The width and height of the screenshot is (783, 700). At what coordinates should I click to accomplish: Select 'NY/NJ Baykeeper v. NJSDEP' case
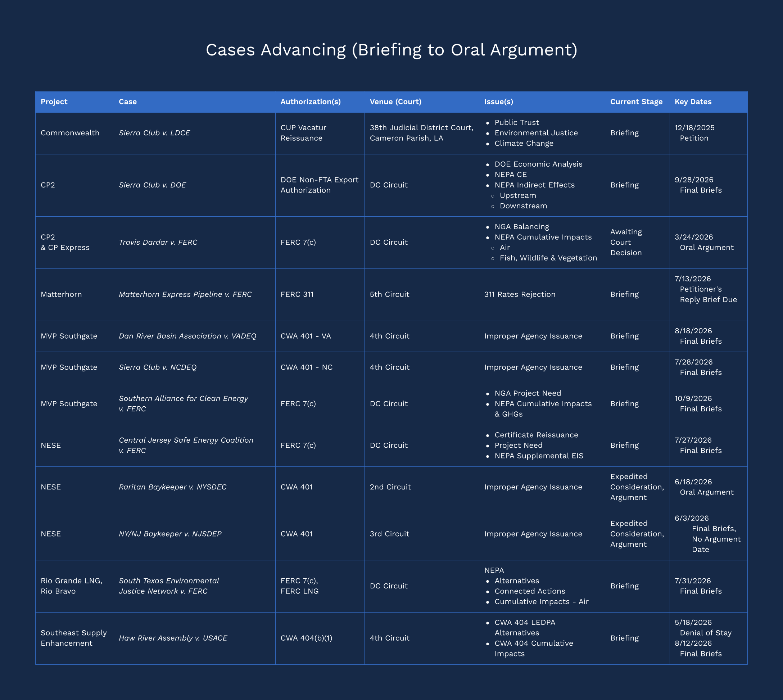(170, 534)
